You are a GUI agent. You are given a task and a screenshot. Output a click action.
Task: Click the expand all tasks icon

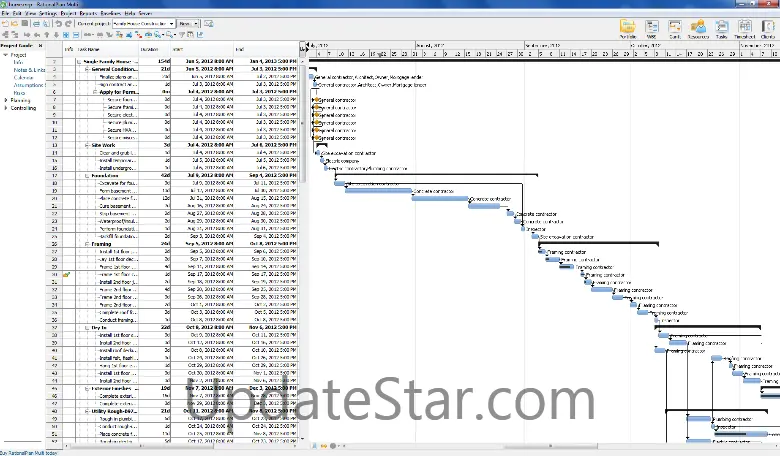point(66,35)
